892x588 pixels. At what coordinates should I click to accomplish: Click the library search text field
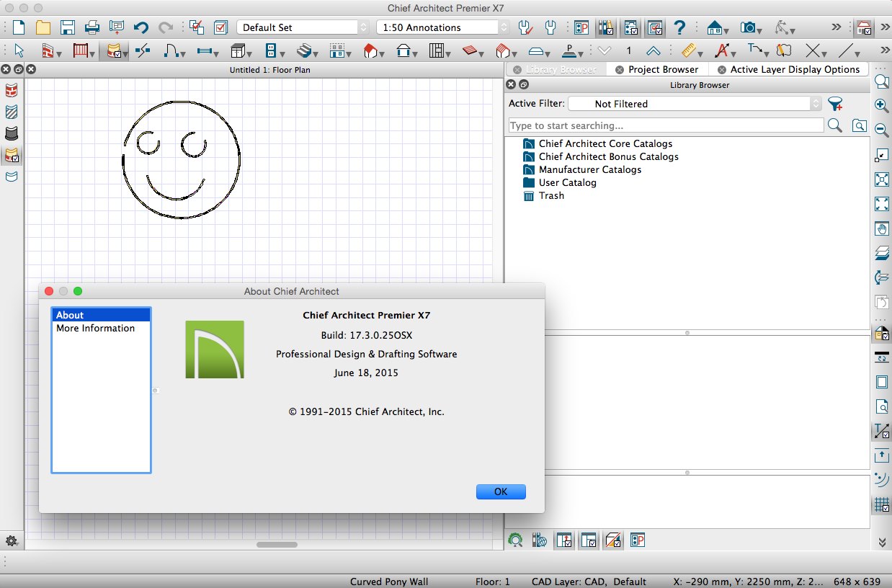coord(666,125)
